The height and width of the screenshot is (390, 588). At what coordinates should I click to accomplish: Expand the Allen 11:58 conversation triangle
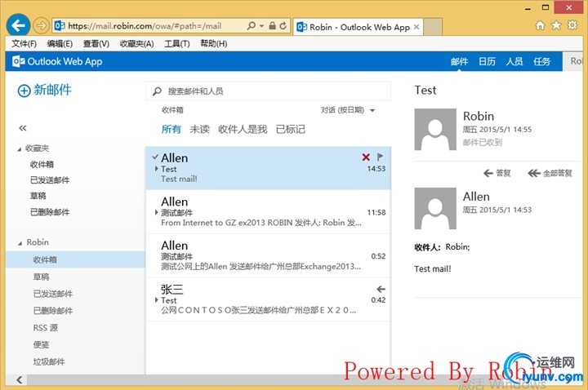156,212
